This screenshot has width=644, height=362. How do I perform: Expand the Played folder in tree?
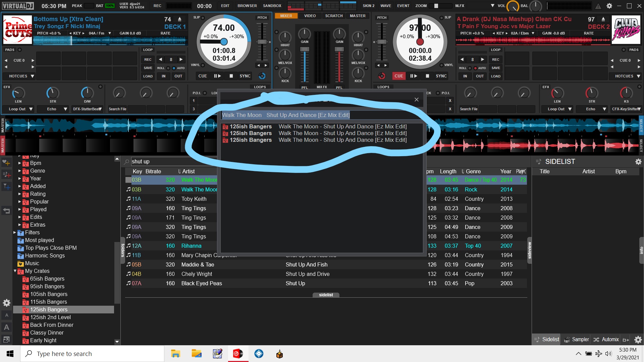[x=19, y=209]
